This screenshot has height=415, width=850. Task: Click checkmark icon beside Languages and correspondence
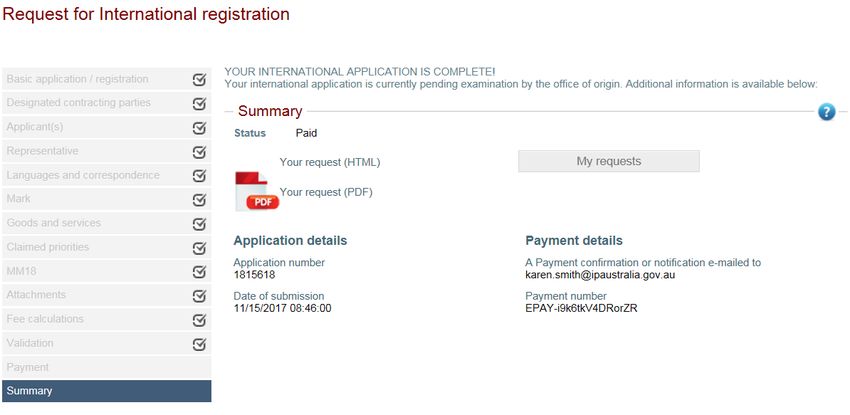tap(199, 176)
